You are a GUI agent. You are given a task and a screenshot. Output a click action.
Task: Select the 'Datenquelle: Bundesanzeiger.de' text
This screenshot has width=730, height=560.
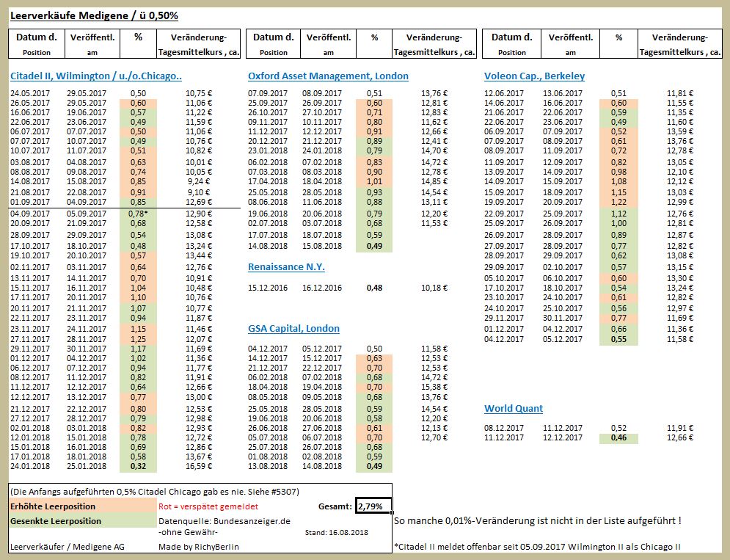pyautogui.click(x=225, y=521)
